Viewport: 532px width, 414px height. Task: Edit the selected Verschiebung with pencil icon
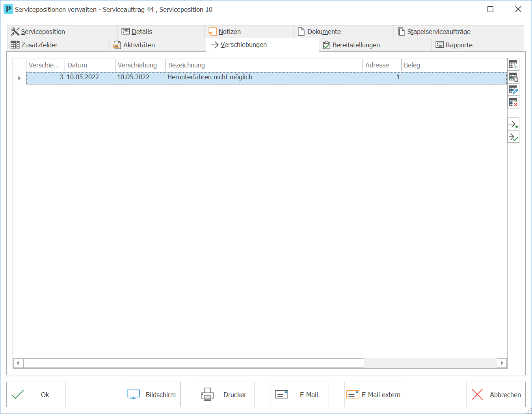pyautogui.click(x=513, y=90)
